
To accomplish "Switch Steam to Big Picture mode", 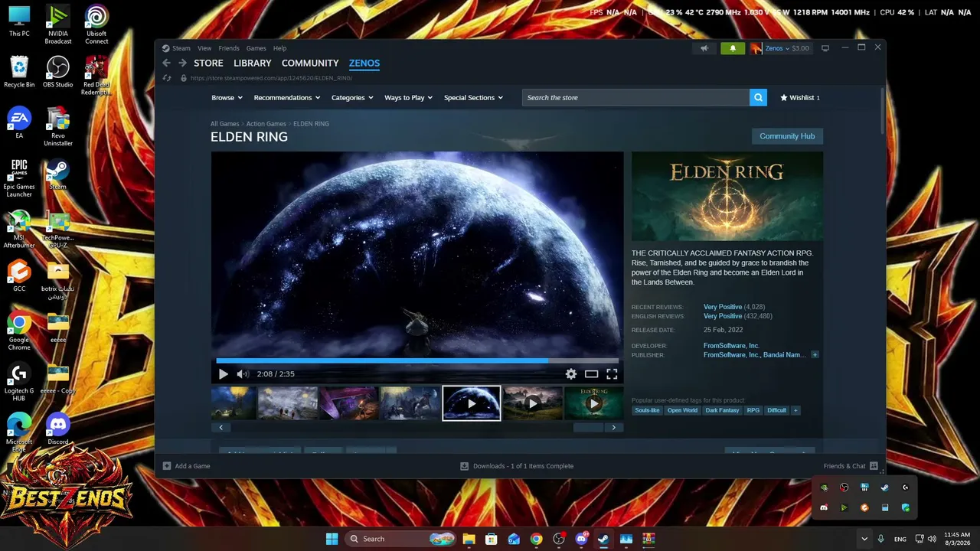I will pyautogui.click(x=825, y=48).
